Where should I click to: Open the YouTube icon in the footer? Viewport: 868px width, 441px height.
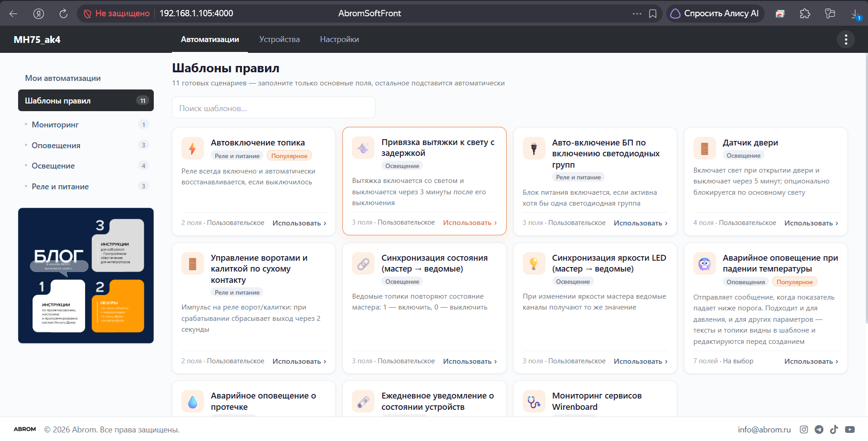(x=850, y=430)
